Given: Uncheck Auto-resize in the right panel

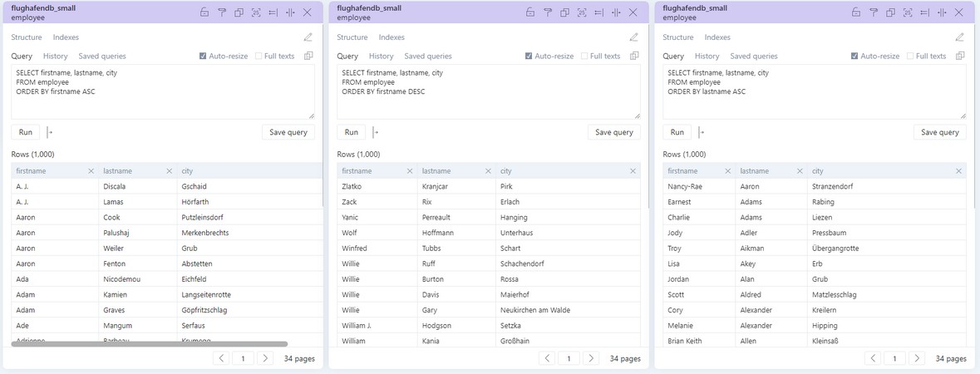Looking at the screenshot, I should tap(855, 57).
